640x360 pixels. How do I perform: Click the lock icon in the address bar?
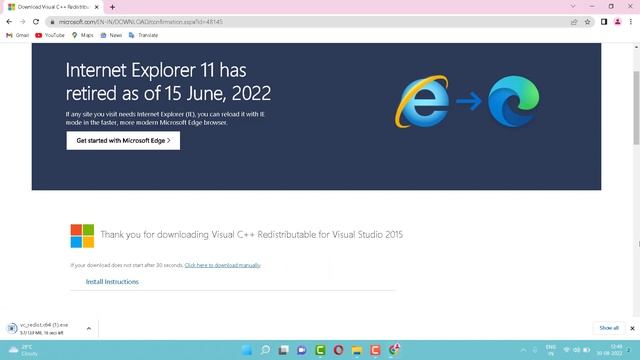[52, 22]
